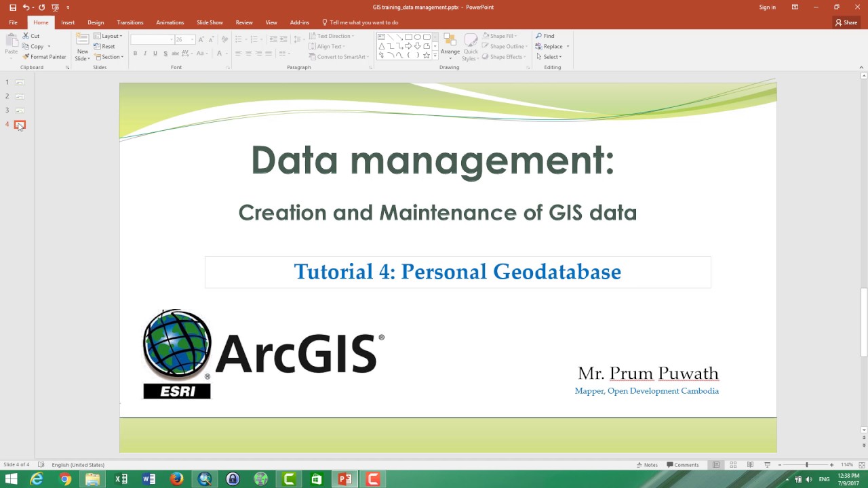Open the Section dropdown
The image size is (868, 488).
pos(108,57)
